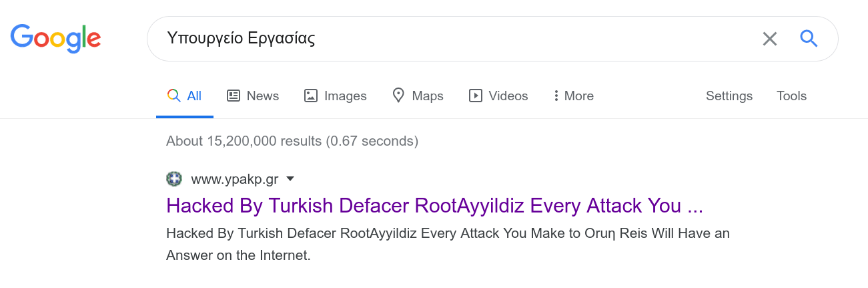This screenshot has height=288, width=868.
Task: Open the More search categories menu
Action: tap(574, 96)
